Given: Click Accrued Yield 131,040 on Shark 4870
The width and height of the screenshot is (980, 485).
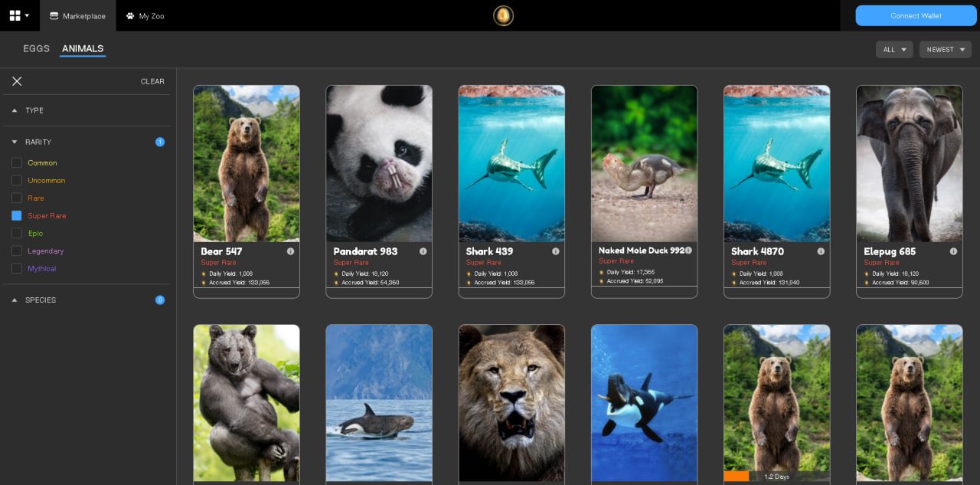Looking at the screenshot, I should click(x=769, y=283).
